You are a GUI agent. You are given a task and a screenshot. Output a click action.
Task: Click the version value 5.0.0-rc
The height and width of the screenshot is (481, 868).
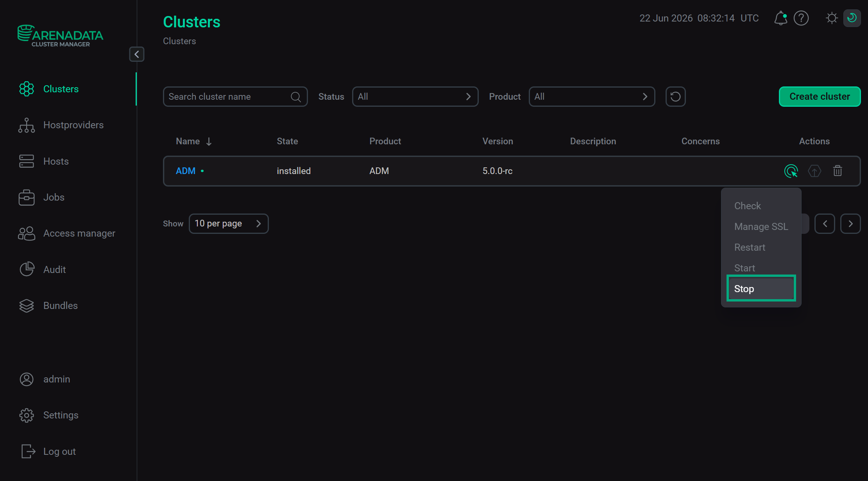(497, 171)
